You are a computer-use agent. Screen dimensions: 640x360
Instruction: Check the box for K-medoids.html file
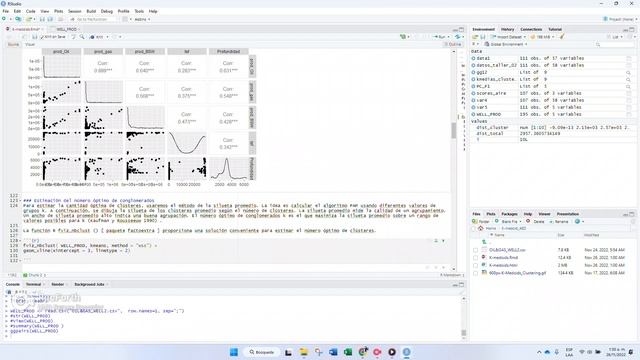476,265
